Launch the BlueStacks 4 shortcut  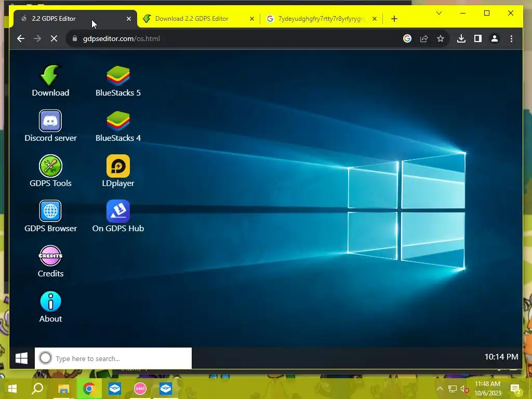pyautogui.click(x=118, y=126)
